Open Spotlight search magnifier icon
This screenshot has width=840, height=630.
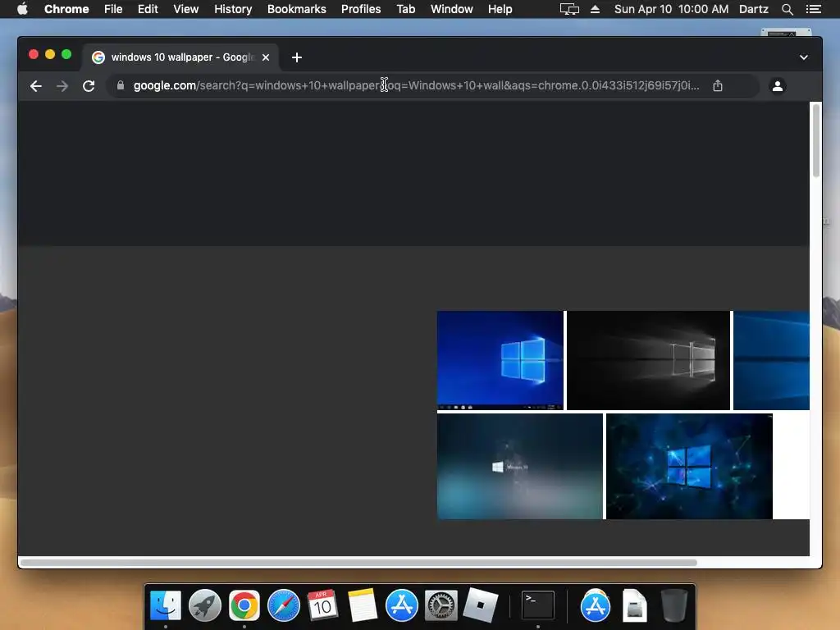(x=787, y=9)
